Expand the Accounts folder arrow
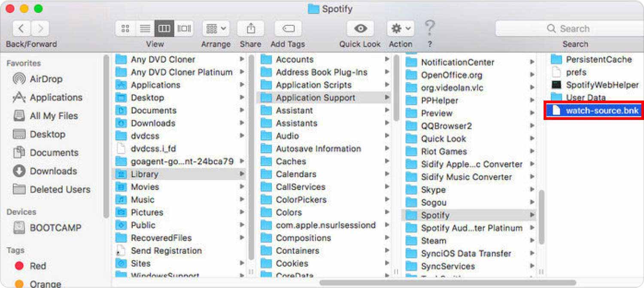The image size is (644, 288). pos(387,59)
